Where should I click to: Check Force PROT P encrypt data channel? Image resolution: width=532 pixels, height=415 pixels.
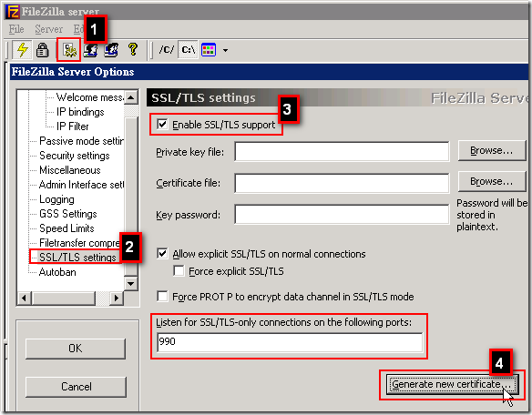(x=162, y=297)
